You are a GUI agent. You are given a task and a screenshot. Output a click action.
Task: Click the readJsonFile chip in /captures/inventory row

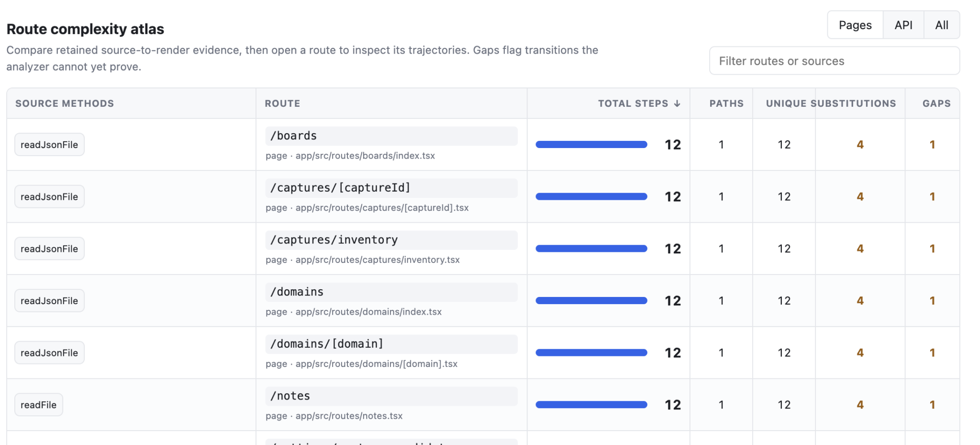tap(49, 249)
